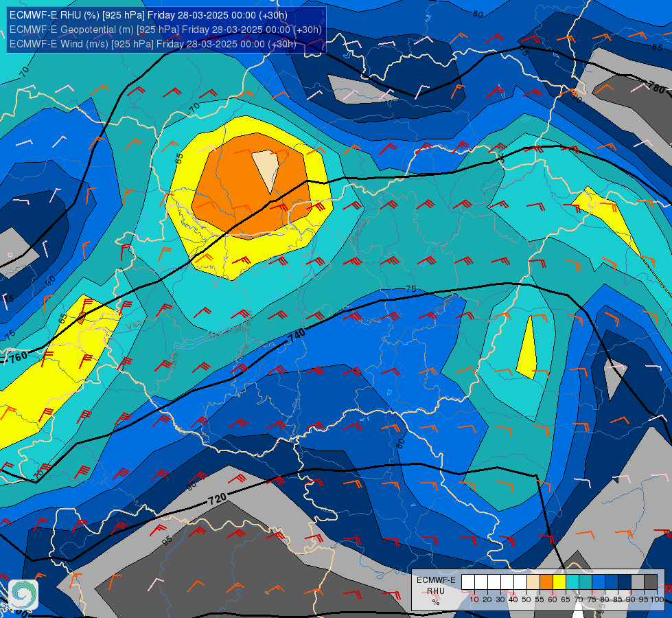
Task: Pick the cyan 65-70 legend swatch
Action: [x=572, y=582]
